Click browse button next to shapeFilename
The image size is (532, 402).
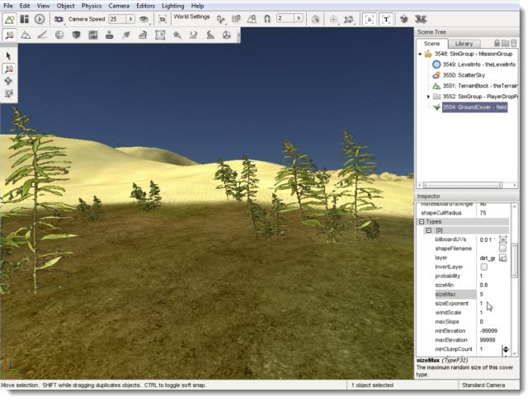click(502, 248)
